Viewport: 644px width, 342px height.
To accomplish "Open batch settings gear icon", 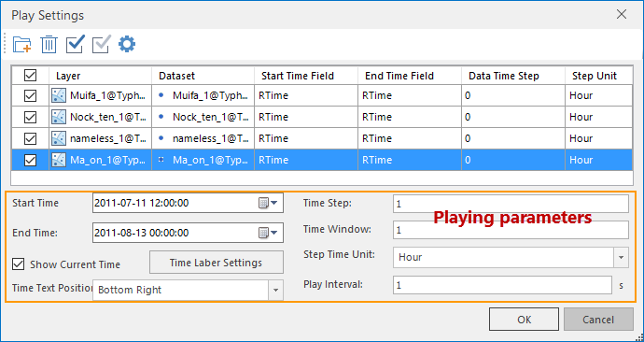I will [127, 44].
